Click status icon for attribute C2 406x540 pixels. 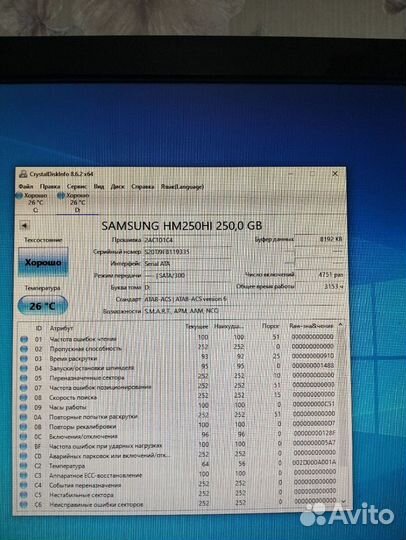(x=24, y=466)
